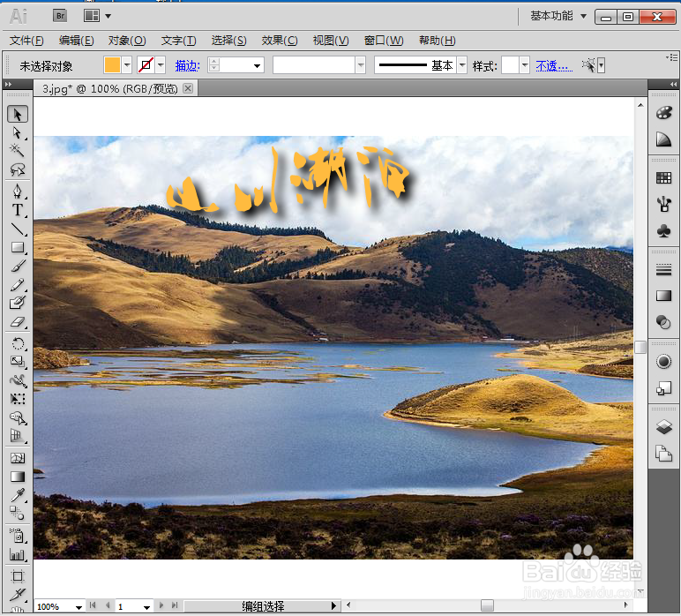Open the Transparency panel icon

(x=663, y=322)
